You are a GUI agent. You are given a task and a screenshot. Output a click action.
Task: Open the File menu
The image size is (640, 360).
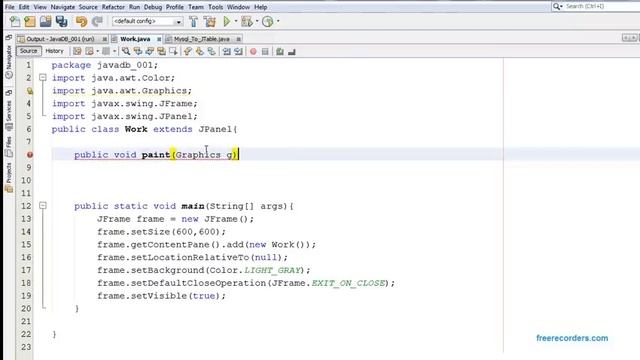[x=9, y=7]
